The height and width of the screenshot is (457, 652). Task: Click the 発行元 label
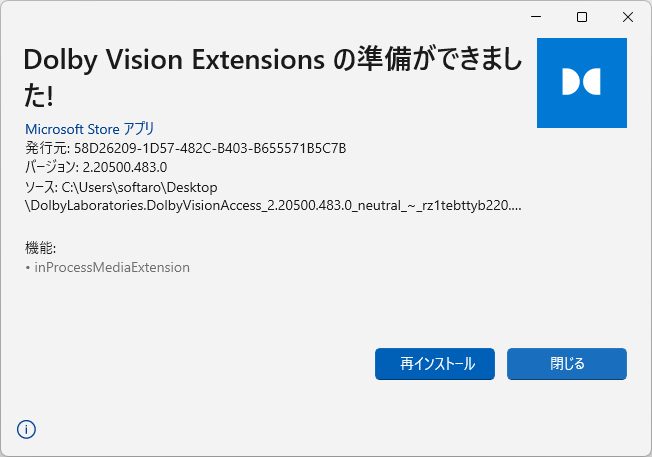coord(47,148)
